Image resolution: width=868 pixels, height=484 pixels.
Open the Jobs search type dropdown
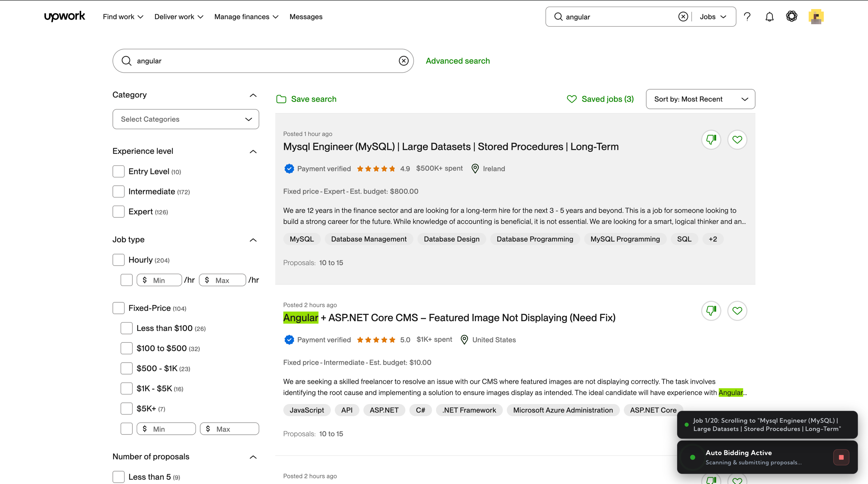(713, 17)
